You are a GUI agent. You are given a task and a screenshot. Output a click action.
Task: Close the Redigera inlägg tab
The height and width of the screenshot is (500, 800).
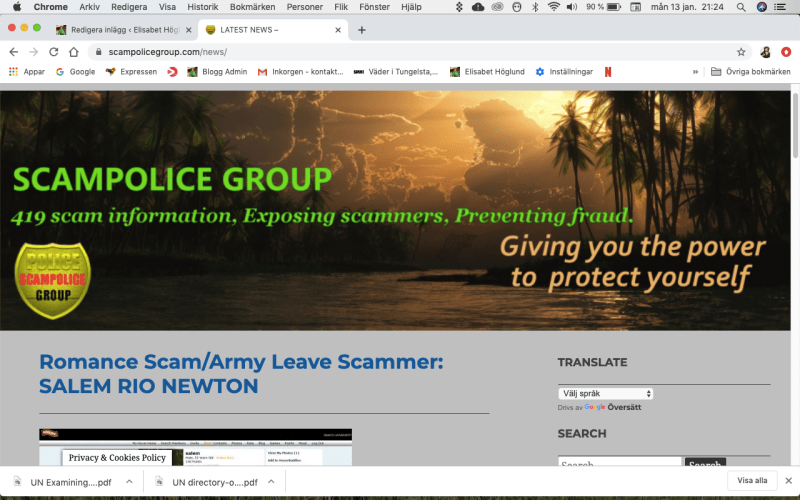(188, 30)
